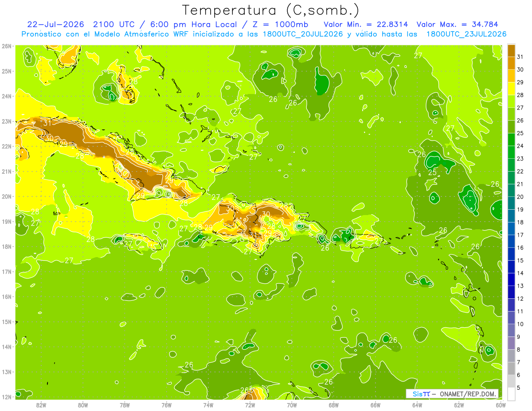The height and width of the screenshot is (411, 532).
Task: Click valid-until time '1800UTC_23JUL2026'
Action: click(466, 34)
